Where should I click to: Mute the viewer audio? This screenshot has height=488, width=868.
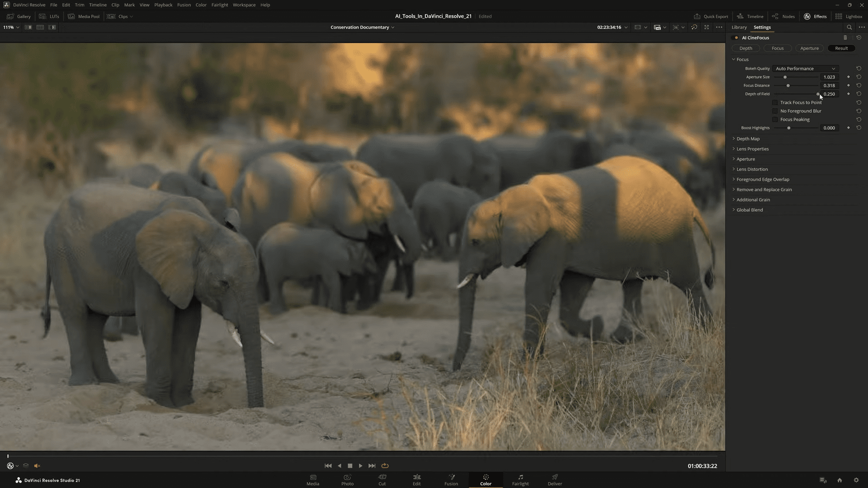[38, 465]
